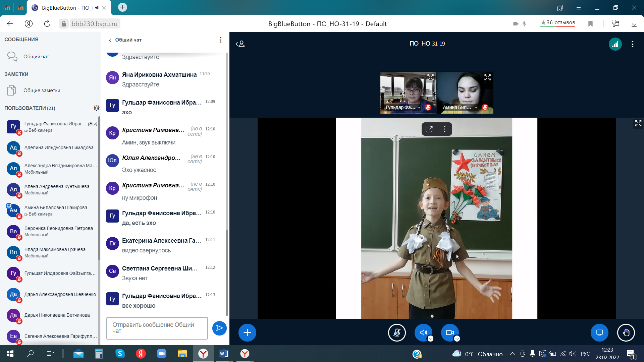
Task: Open the users list gear settings
Action: pyautogui.click(x=97, y=108)
